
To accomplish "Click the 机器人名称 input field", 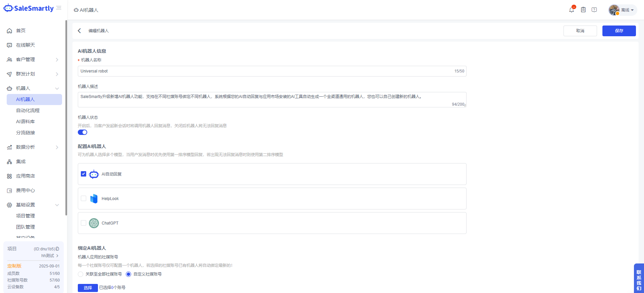I will tap(272, 71).
